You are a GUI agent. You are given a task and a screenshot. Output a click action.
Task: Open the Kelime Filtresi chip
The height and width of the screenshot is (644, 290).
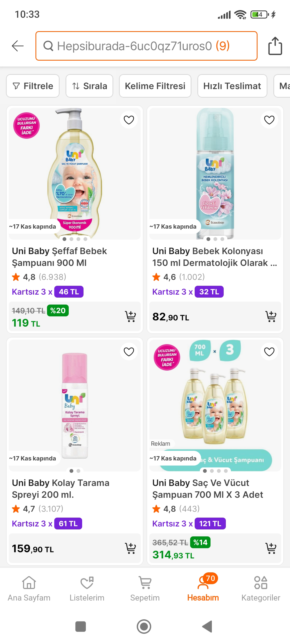pos(155,86)
